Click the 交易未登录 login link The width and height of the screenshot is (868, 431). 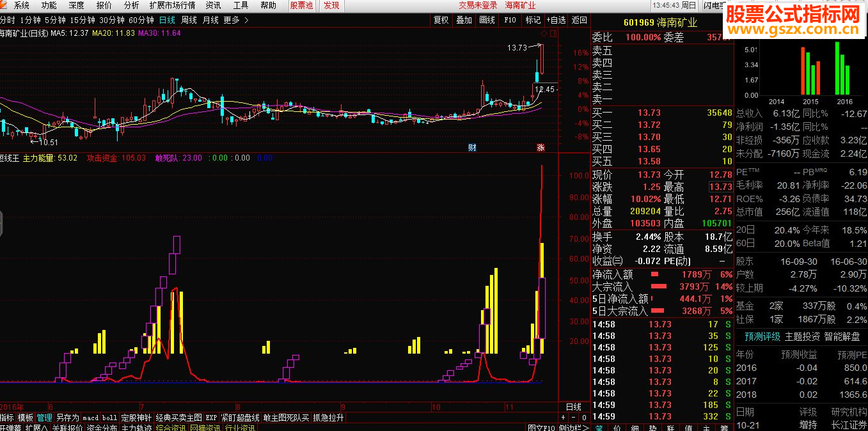click(478, 5)
